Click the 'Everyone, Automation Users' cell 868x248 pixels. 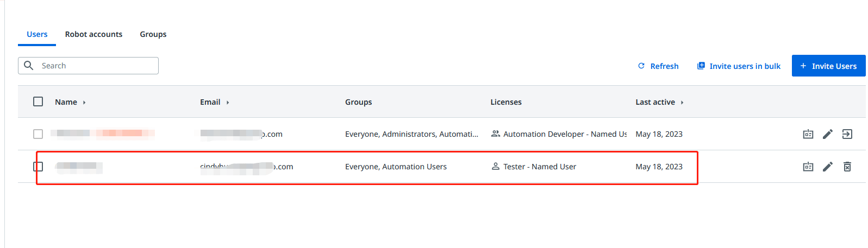click(x=396, y=167)
